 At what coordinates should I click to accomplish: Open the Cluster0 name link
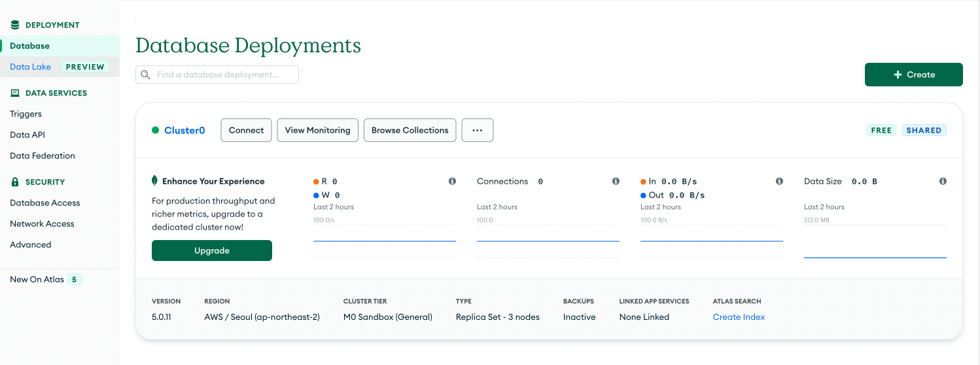click(184, 130)
